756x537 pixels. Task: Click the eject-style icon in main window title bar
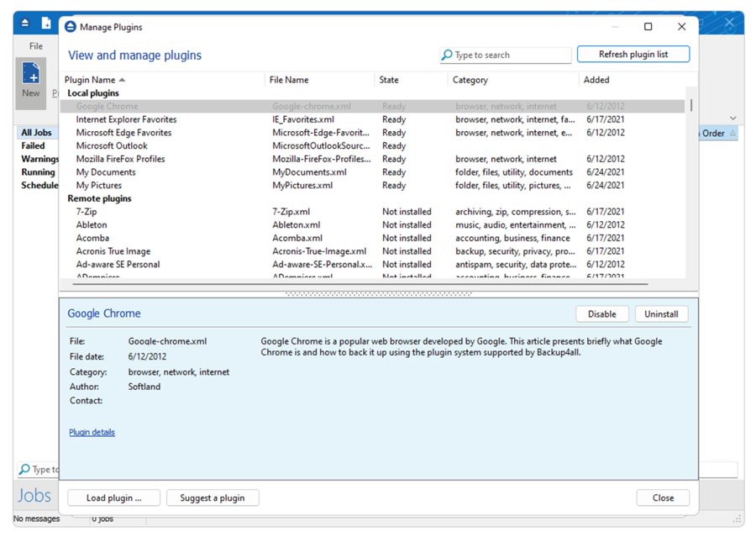[25, 23]
